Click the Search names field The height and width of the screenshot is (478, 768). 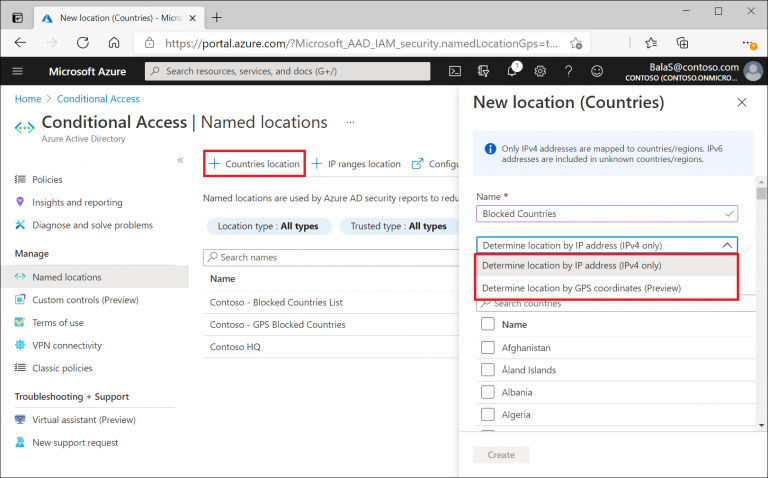point(331,257)
